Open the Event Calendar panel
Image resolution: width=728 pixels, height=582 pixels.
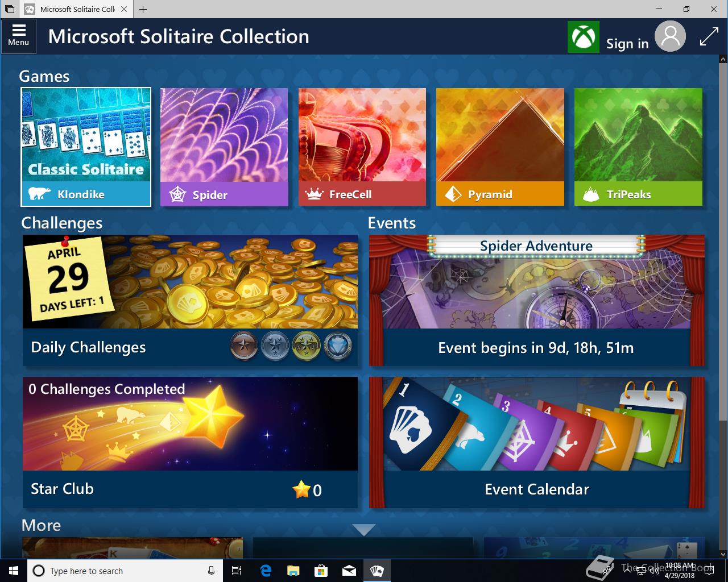click(x=537, y=442)
